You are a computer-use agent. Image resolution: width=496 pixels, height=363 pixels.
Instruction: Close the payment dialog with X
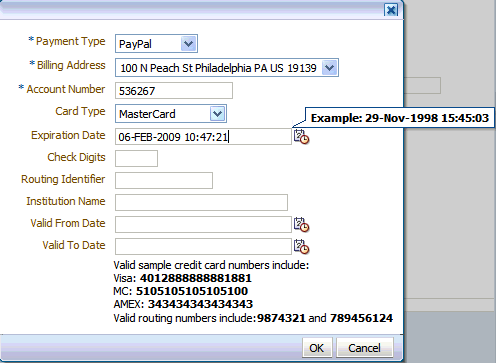tap(391, 10)
